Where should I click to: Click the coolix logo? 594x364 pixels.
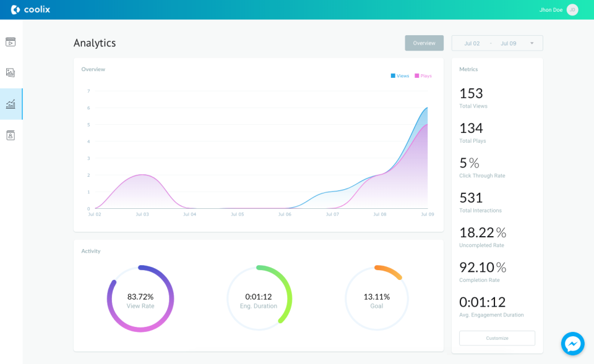(x=30, y=9)
